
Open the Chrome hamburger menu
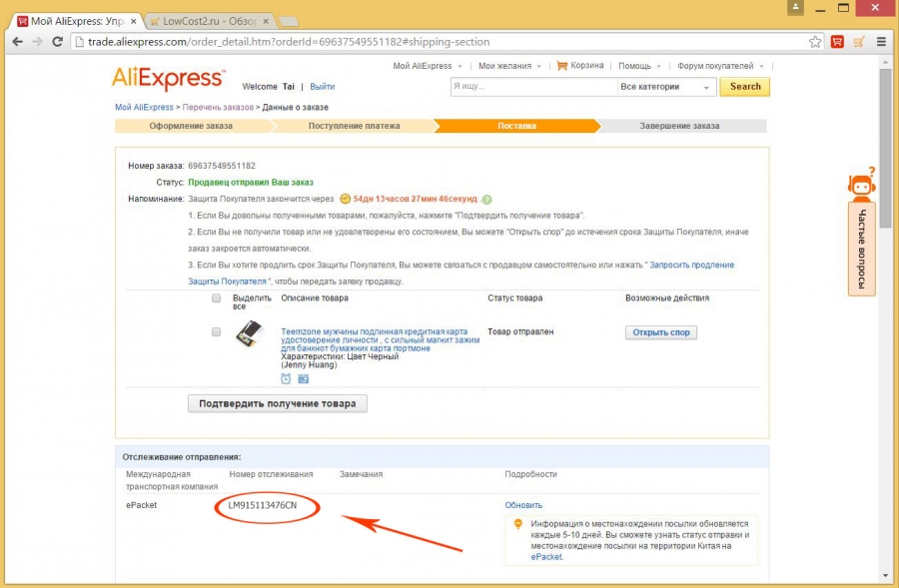pyautogui.click(x=881, y=41)
